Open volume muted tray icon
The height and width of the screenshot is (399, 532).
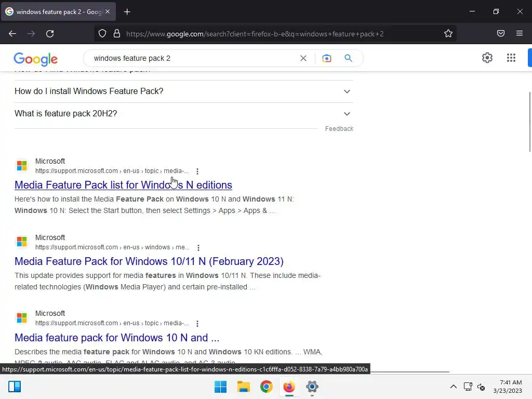481,387
